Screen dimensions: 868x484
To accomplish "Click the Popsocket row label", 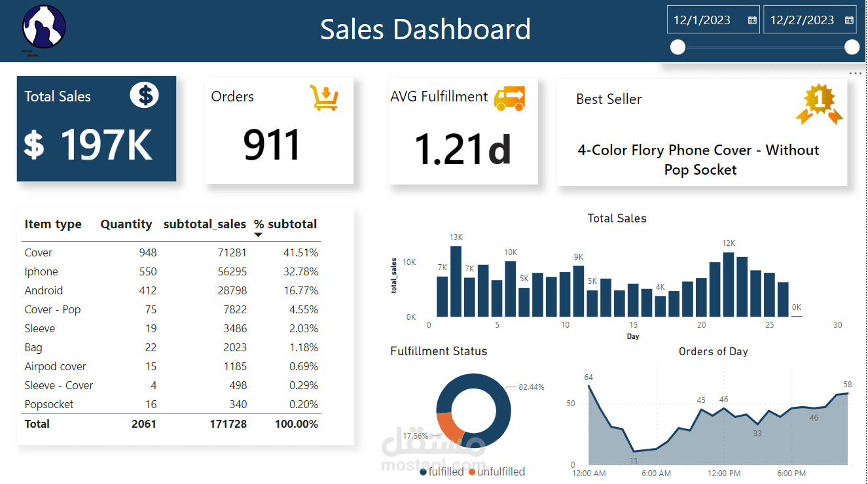I will 49,404.
